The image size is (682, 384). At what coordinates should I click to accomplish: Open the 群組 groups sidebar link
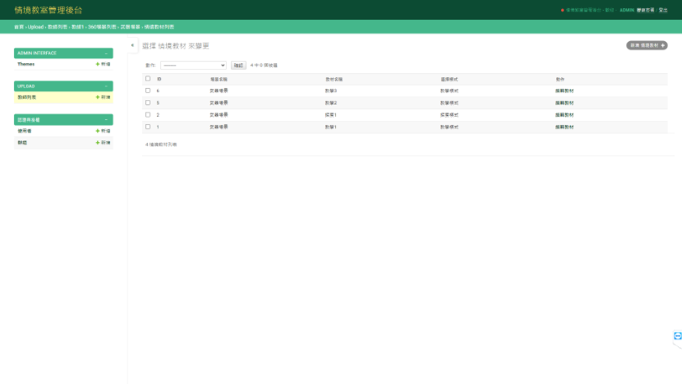pos(22,143)
